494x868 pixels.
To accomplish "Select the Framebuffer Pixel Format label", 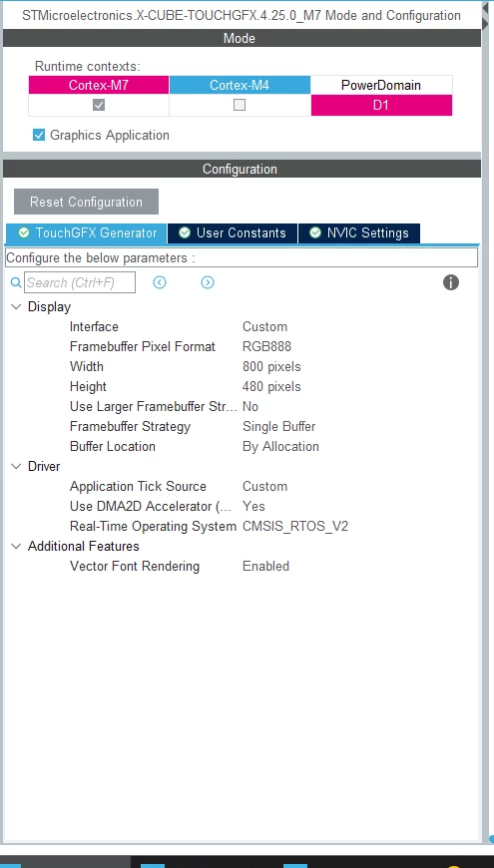I will click(143, 346).
